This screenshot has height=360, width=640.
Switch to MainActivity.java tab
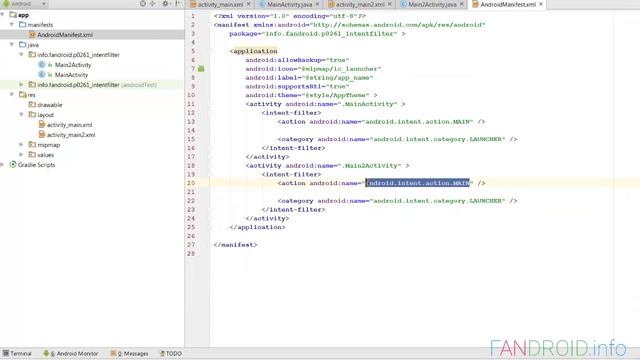coord(289,4)
